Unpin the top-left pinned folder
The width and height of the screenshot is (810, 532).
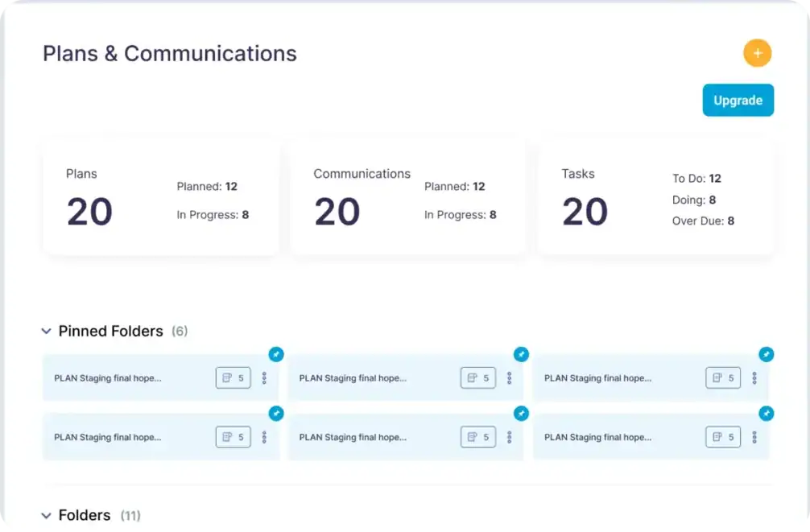coord(275,354)
